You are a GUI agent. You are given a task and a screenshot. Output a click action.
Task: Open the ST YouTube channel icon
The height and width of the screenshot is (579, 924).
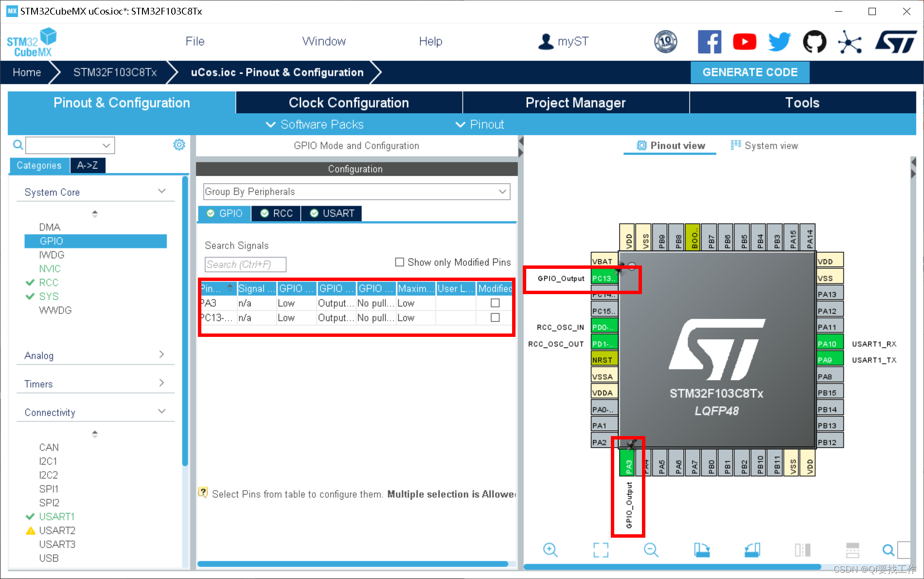[744, 42]
